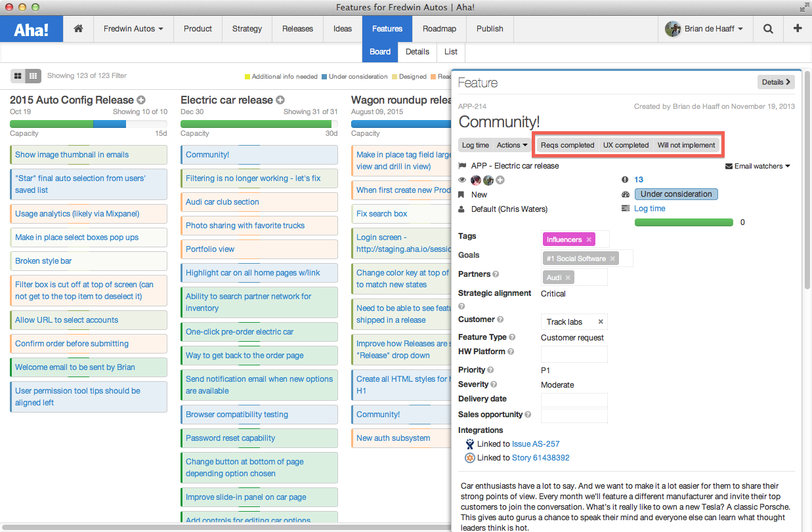Open the Releases menu

(297, 29)
